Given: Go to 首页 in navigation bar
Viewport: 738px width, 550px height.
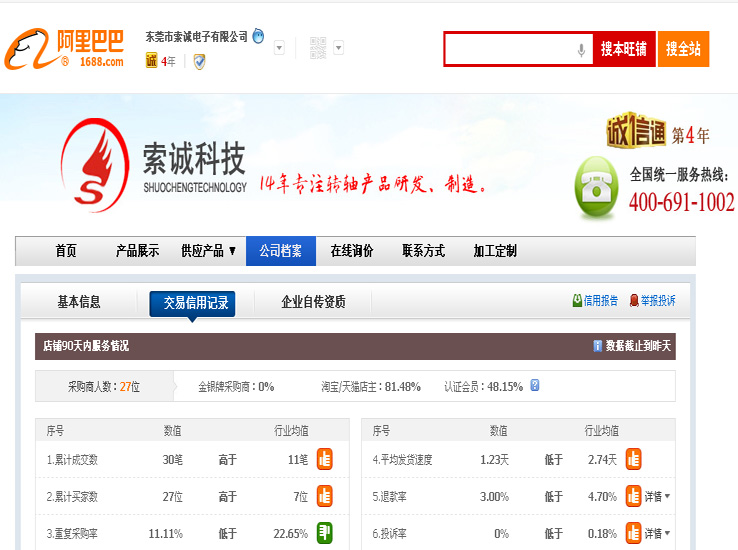Looking at the screenshot, I should [x=66, y=251].
